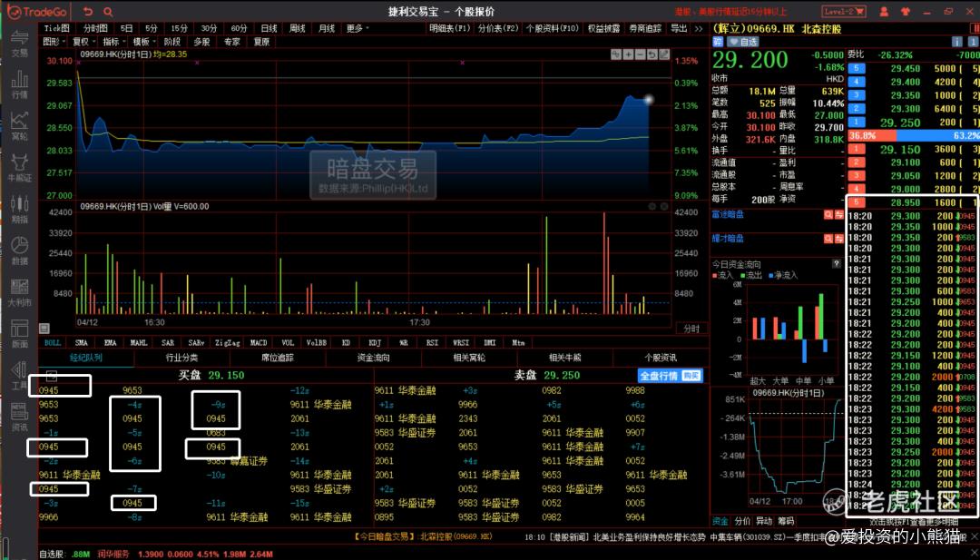The width and height of the screenshot is (980, 560).
Task: Click the chart crosshair tool icon left of plus
Action: (616, 55)
